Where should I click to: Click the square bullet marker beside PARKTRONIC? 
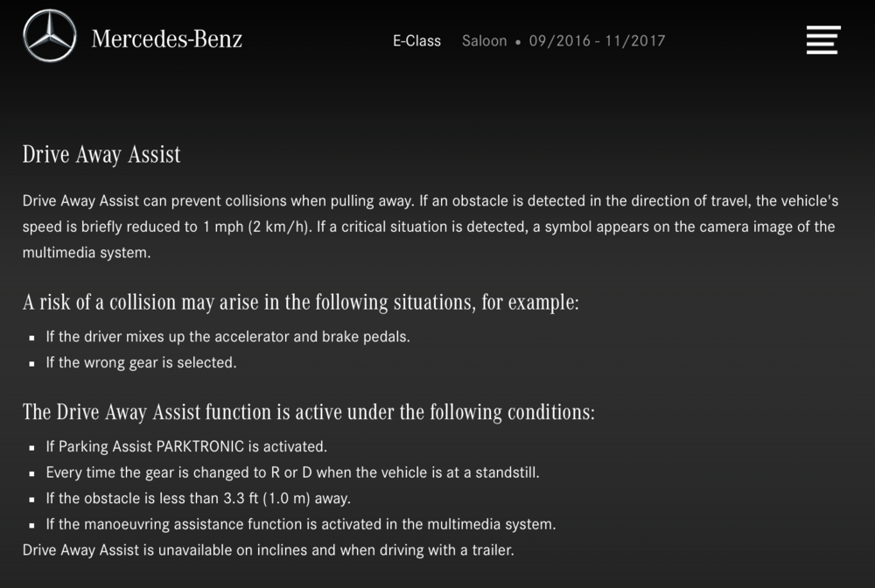tap(31, 447)
